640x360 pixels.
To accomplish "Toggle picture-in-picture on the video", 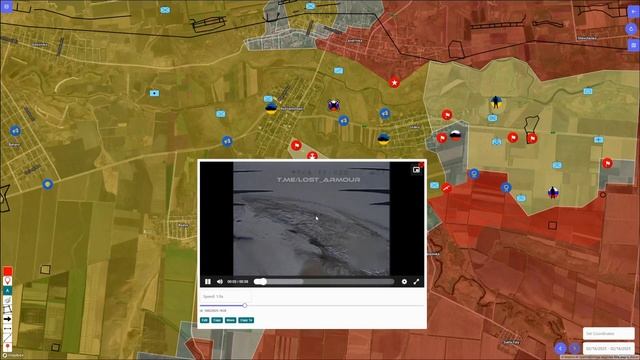I will [x=416, y=170].
